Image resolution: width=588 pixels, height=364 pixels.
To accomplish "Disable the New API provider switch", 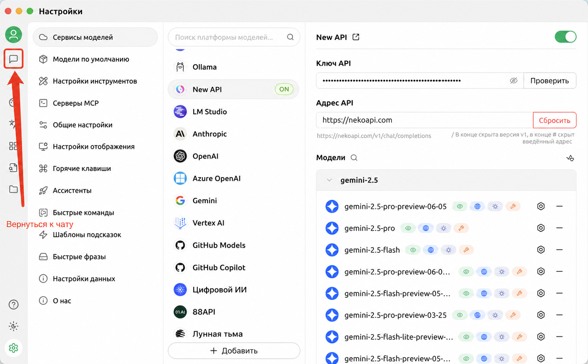I will [x=565, y=37].
